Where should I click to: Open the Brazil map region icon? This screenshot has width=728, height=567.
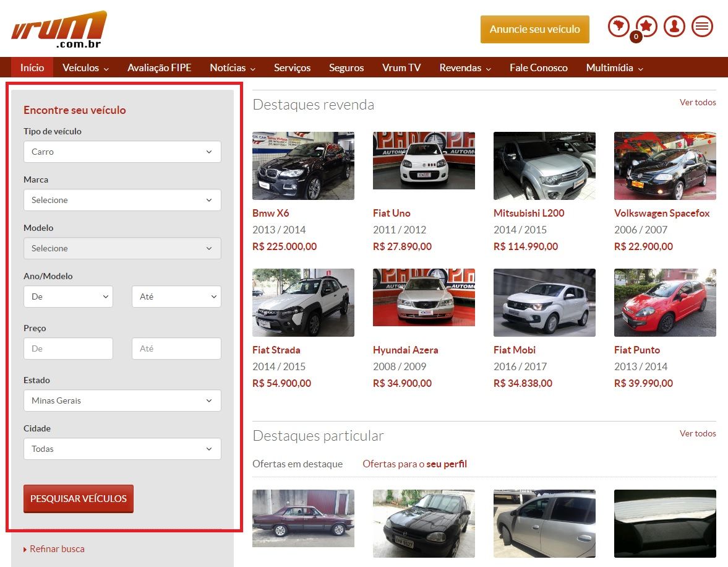click(619, 27)
